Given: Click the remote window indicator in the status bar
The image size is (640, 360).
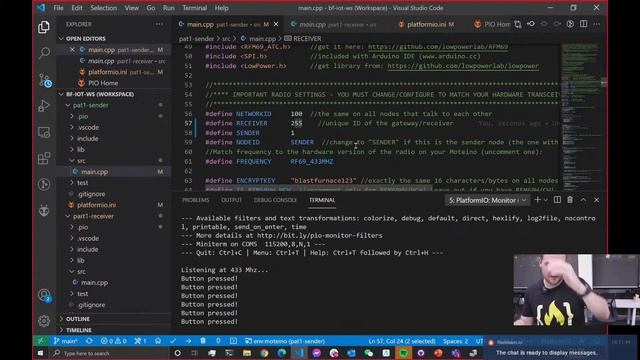Looking at the screenshot, I should [x=41, y=341].
